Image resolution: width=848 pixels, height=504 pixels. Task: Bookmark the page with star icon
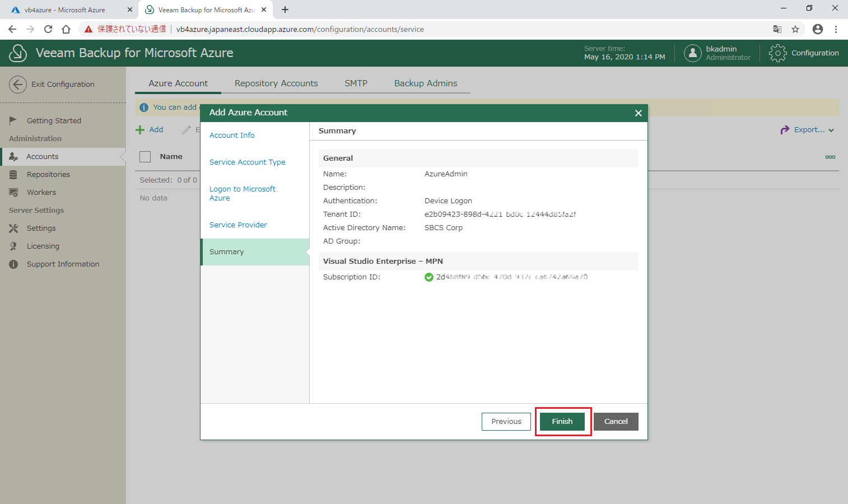pos(795,29)
